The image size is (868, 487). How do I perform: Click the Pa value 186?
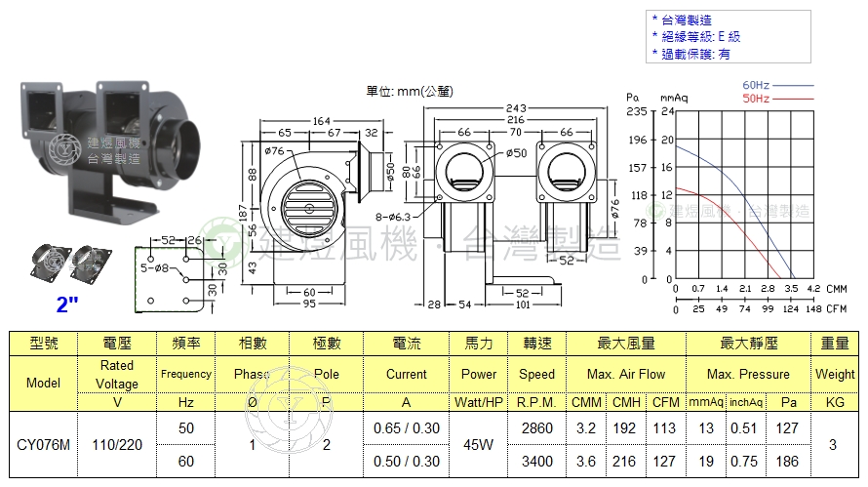tap(787, 462)
